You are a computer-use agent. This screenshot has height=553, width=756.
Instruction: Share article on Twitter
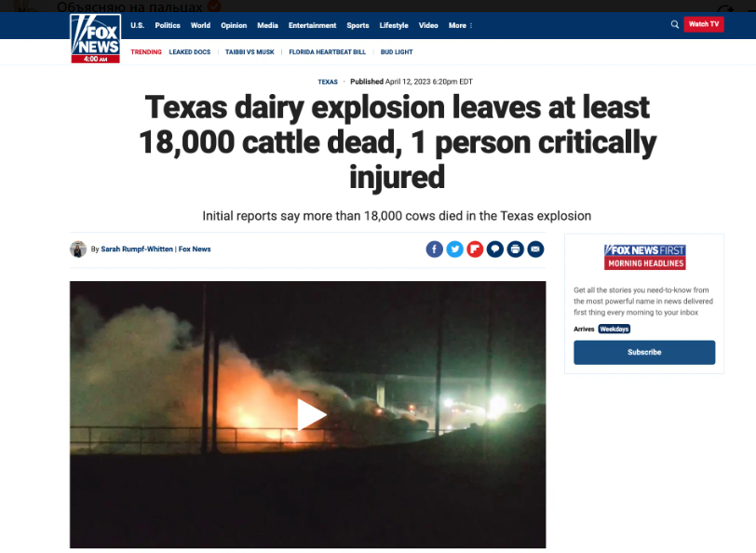click(x=454, y=250)
